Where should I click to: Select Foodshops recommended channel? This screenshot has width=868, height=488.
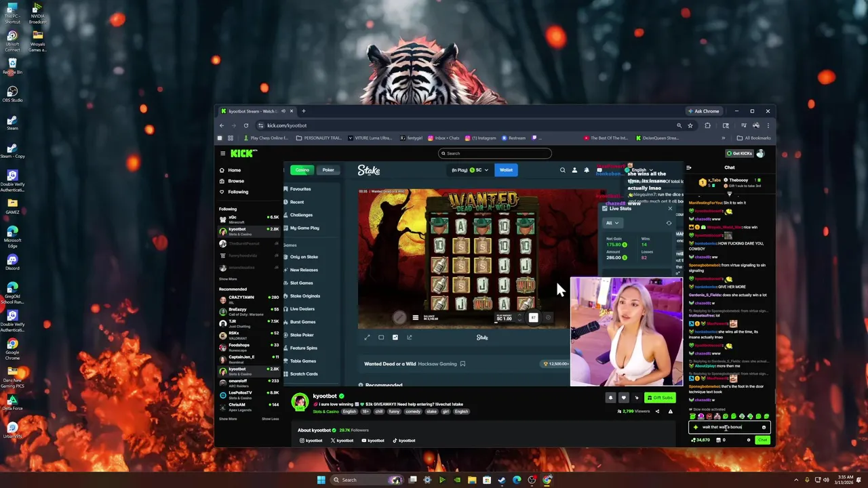pyautogui.click(x=248, y=346)
